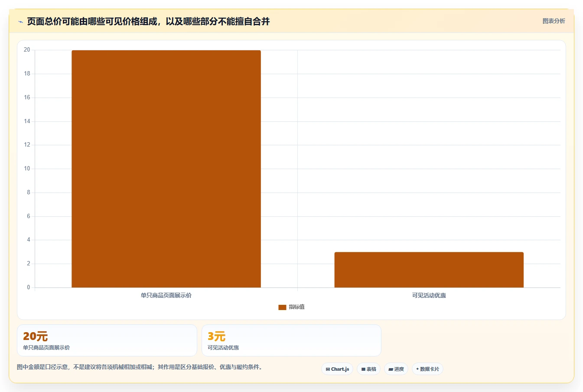Select the 数据卡片 tag chip
The width and height of the screenshot is (583, 392).
427,369
